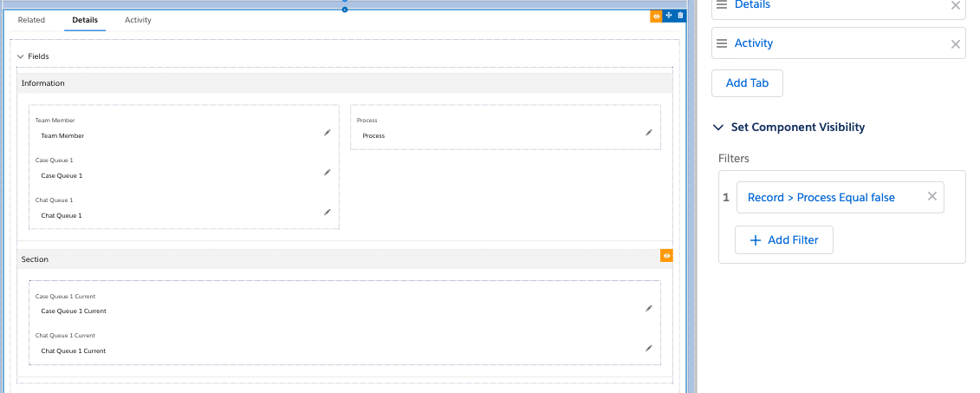Remove the Details tab with X
Image resolution: width=980 pixels, height=393 pixels.
[956, 5]
